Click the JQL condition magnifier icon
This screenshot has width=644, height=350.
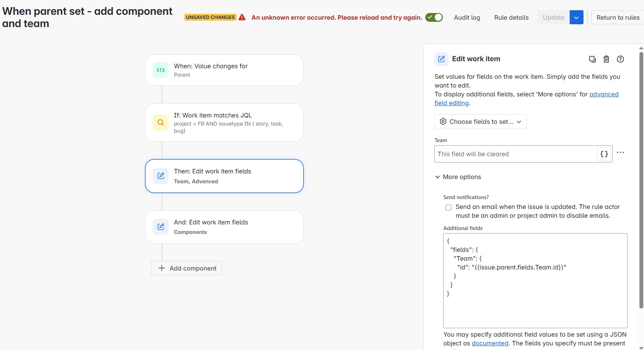click(x=161, y=122)
